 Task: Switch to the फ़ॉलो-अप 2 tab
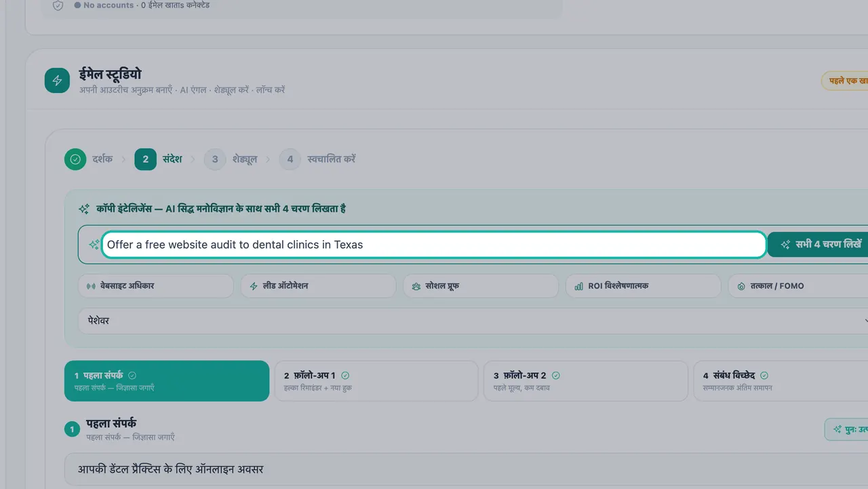coord(586,381)
